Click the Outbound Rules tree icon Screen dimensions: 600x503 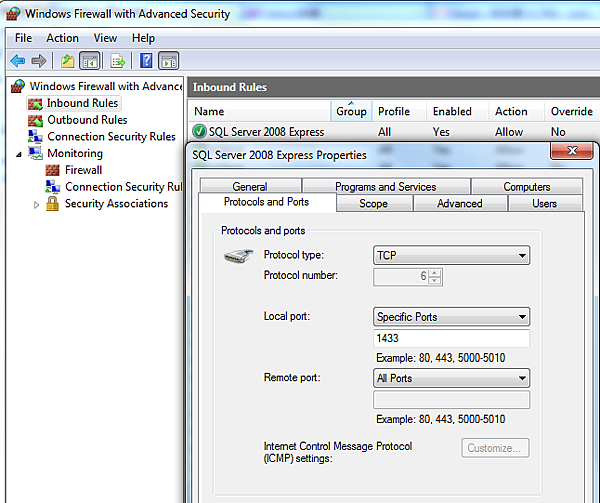click(35, 120)
